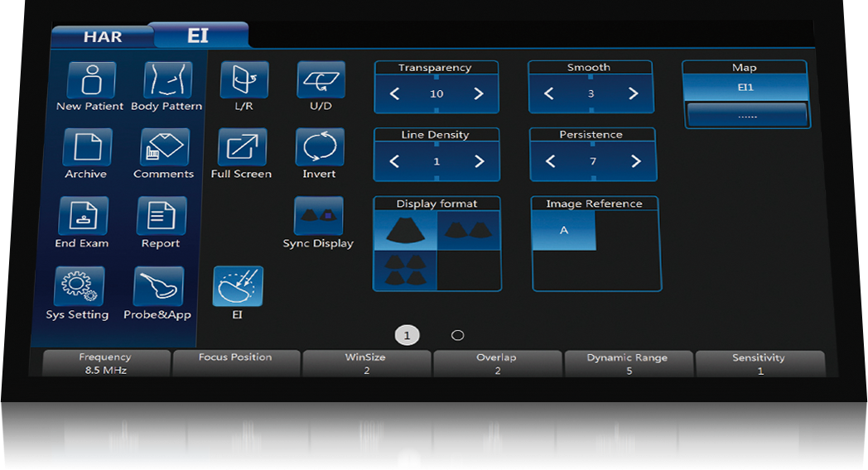Choose the EI1 map option
The image size is (868, 470).
pyautogui.click(x=745, y=87)
